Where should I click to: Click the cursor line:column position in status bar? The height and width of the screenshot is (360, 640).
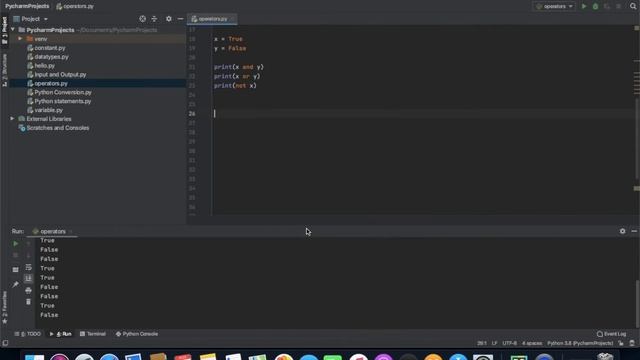point(482,343)
